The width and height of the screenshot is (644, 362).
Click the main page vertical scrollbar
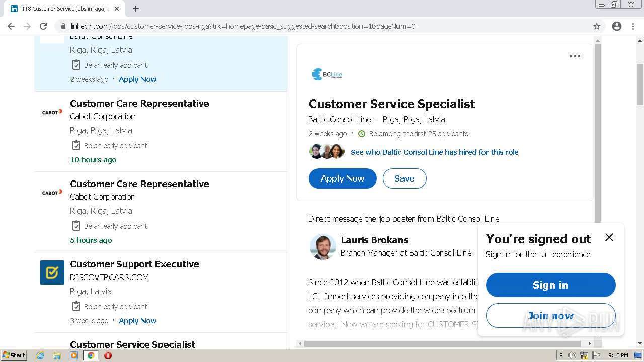click(x=640, y=84)
